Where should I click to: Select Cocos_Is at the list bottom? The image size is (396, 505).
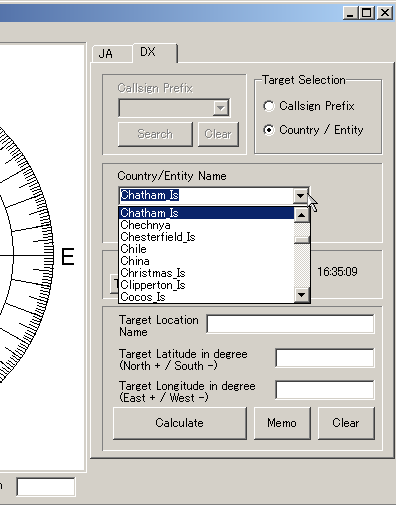click(x=206, y=297)
